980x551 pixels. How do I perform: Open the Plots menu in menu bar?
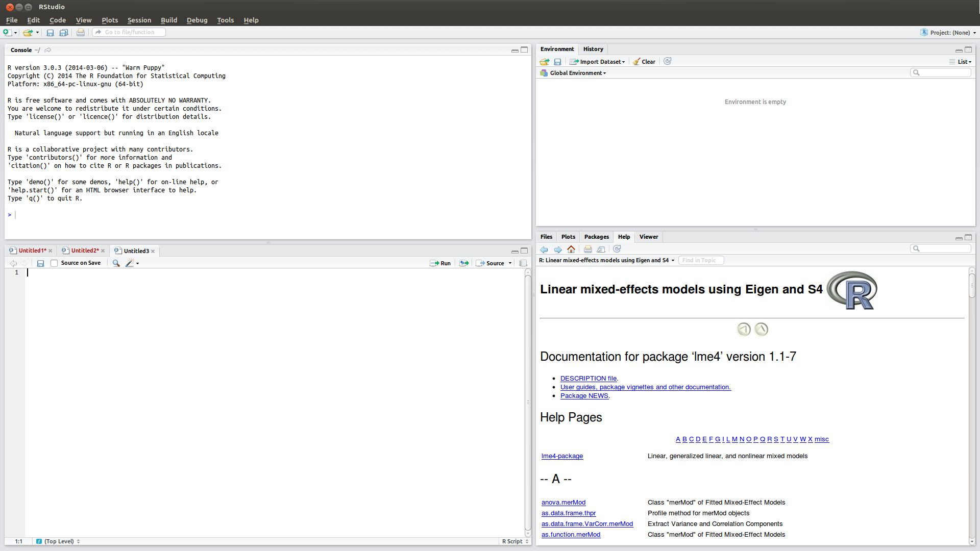tap(110, 20)
